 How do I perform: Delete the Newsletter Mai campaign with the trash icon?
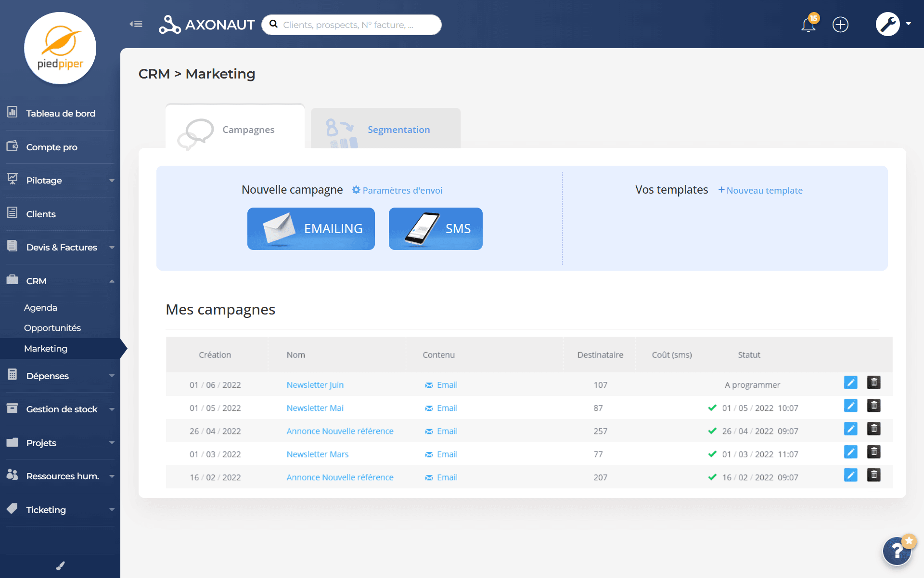(873, 406)
